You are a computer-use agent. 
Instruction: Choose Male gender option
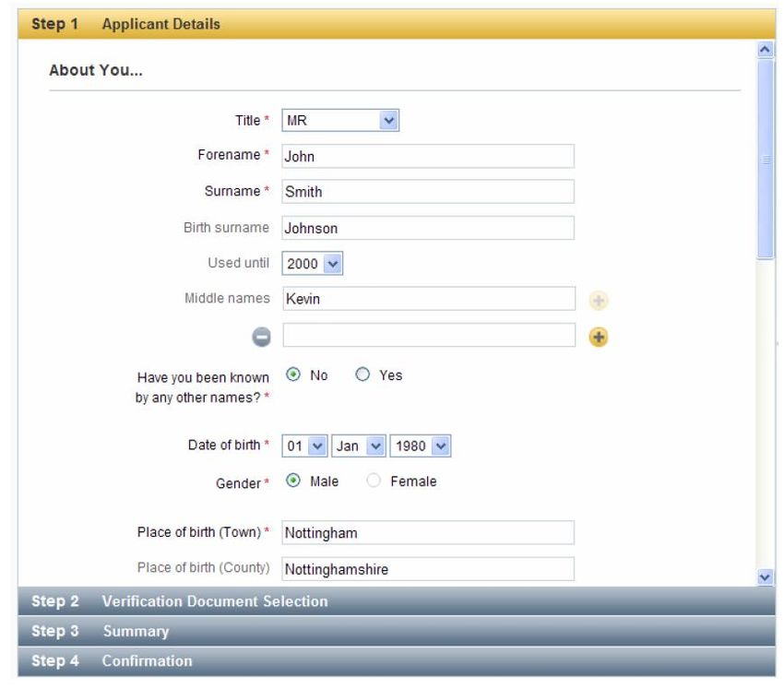pyautogui.click(x=293, y=481)
